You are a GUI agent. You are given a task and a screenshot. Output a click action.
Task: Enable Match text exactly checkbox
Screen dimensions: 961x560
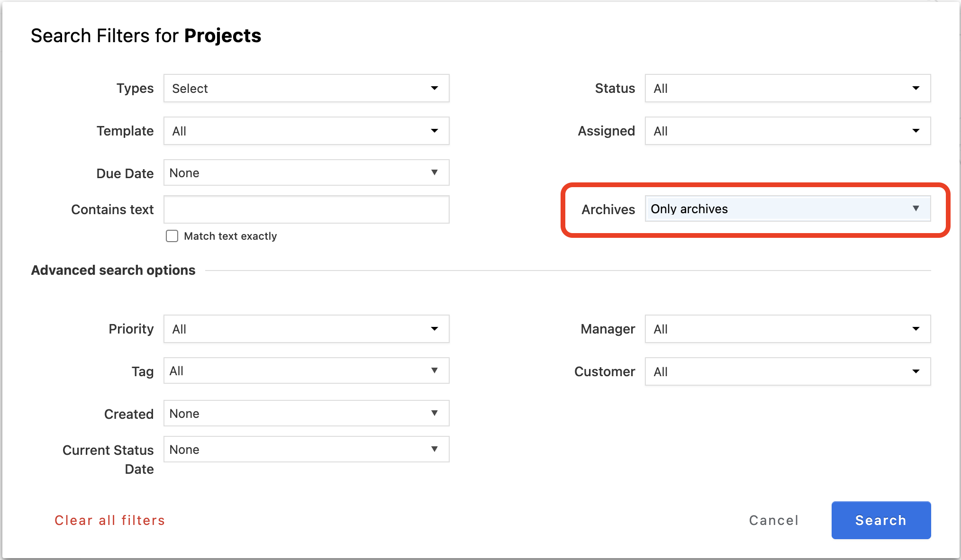[172, 236]
